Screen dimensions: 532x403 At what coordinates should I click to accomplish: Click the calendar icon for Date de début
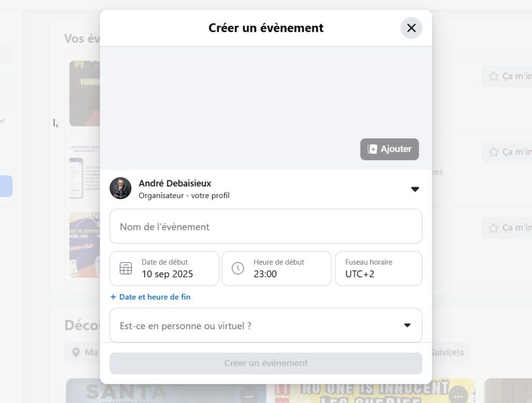point(126,268)
